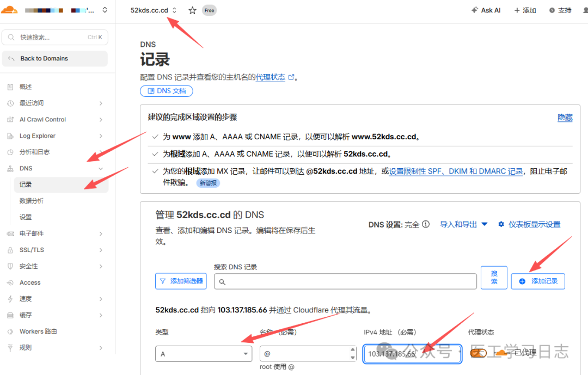Screen dimensions: 588x375
Task: Go to 概述 in the sidebar
Action: tap(26, 87)
